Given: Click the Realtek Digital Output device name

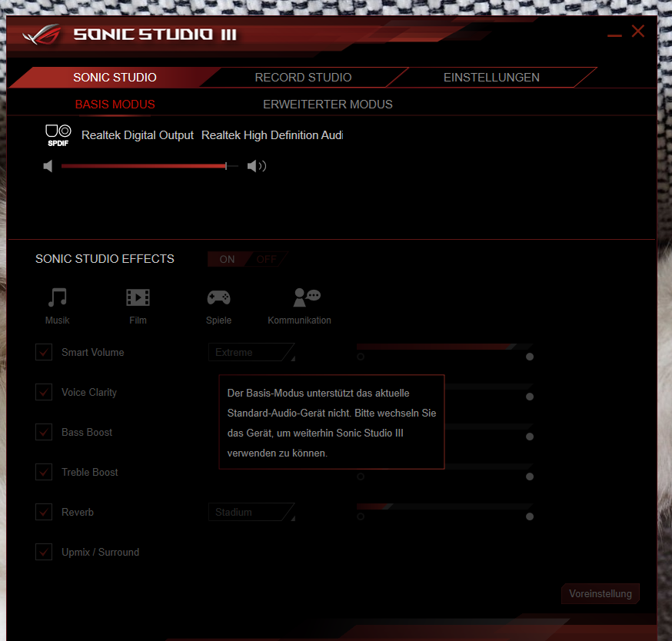Looking at the screenshot, I should pos(138,135).
